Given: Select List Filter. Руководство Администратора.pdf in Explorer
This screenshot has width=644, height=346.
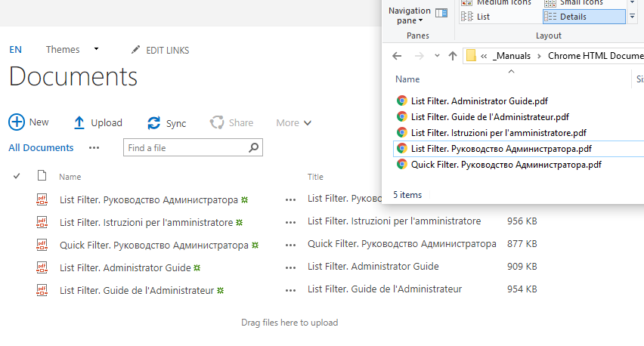Looking at the screenshot, I should coord(501,149).
